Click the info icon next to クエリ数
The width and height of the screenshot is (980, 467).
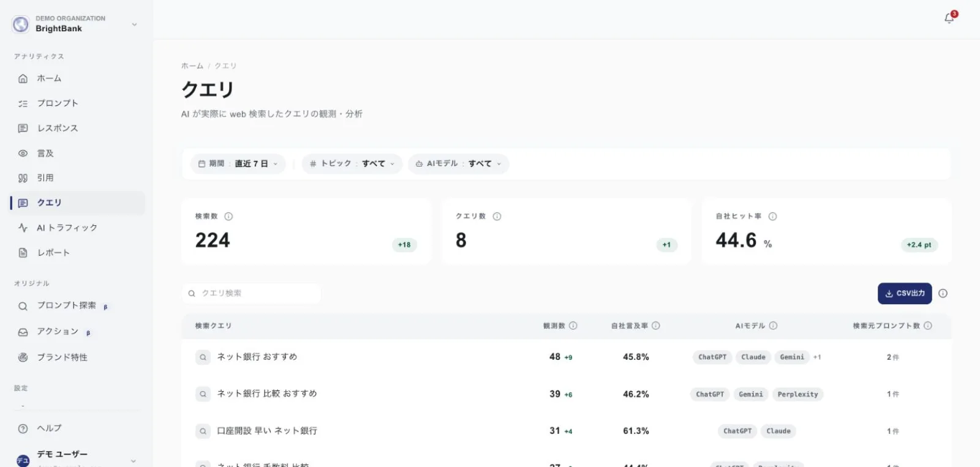click(497, 216)
